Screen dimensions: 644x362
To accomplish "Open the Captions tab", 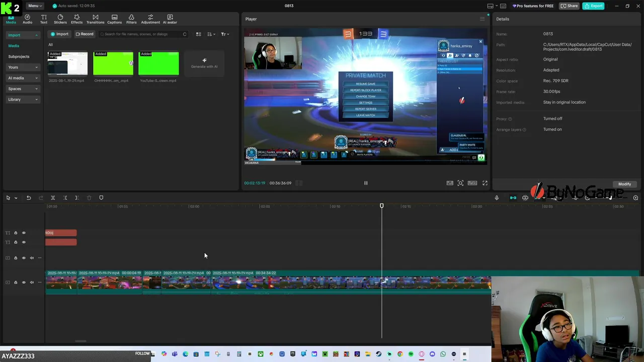I will [114, 19].
